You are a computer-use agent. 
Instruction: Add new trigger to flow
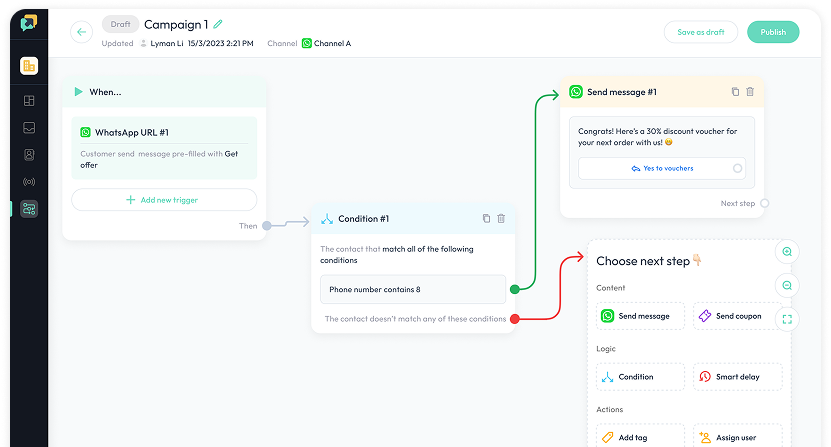(x=164, y=200)
